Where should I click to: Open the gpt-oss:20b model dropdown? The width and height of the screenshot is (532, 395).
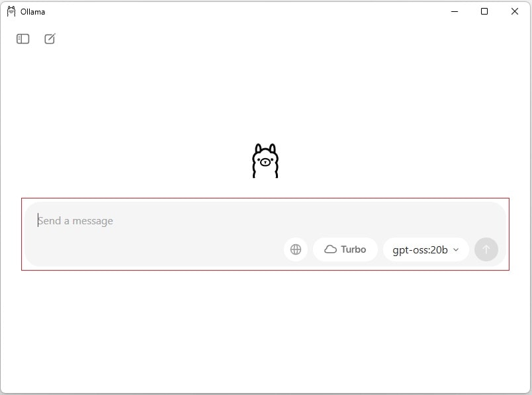pos(426,249)
